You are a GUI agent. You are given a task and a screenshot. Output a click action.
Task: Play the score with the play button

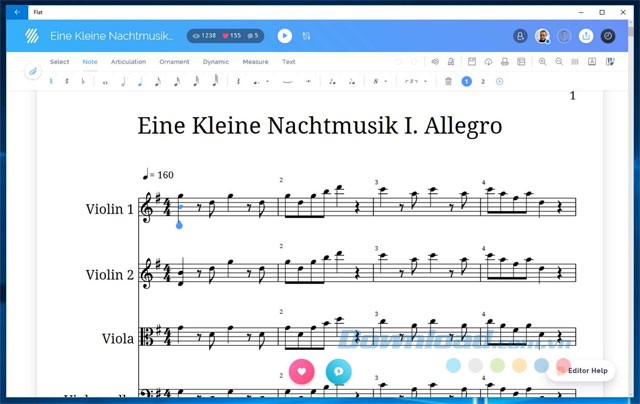285,36
